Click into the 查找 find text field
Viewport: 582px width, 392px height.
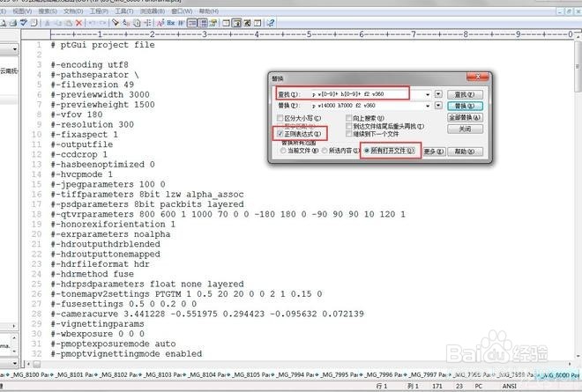[x=366, y=94]
